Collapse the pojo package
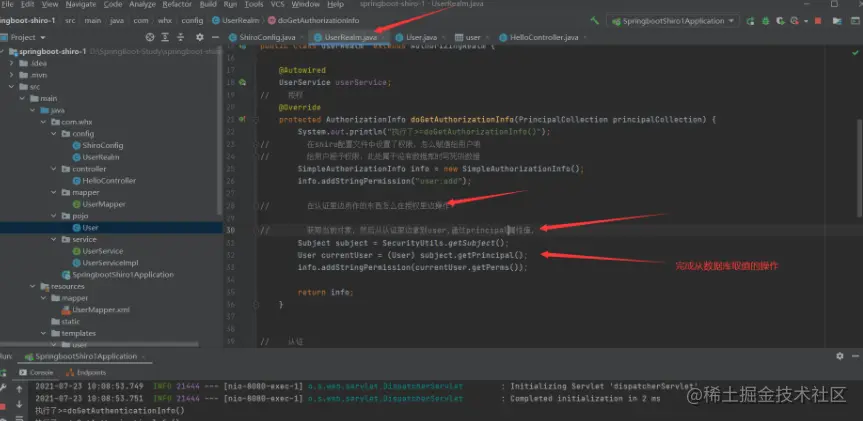863x421 pixels. pos(54,216)
